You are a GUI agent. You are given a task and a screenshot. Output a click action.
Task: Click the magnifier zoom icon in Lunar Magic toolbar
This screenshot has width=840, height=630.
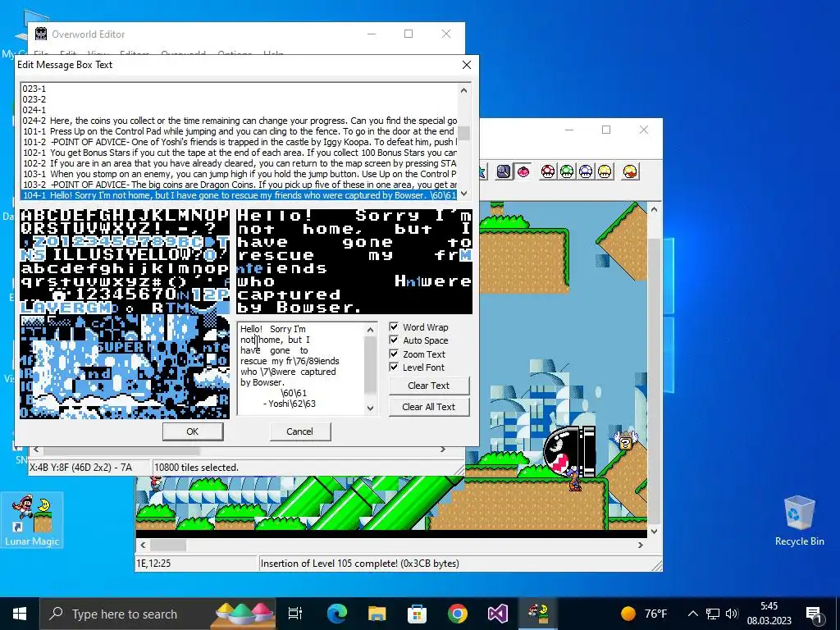[x=503, y=171]
